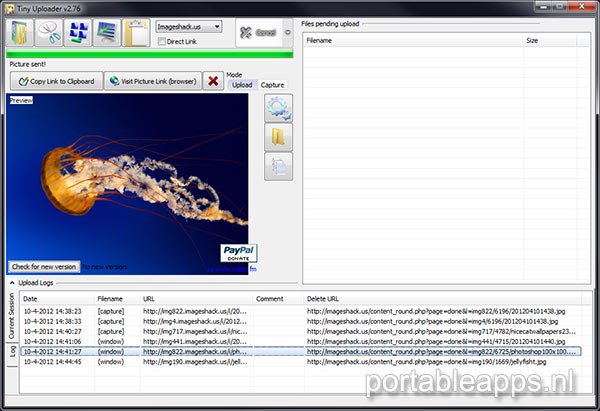600x411 pixels.
Task: Open the gear settings button beside preview
Action: tap(279, 108)
